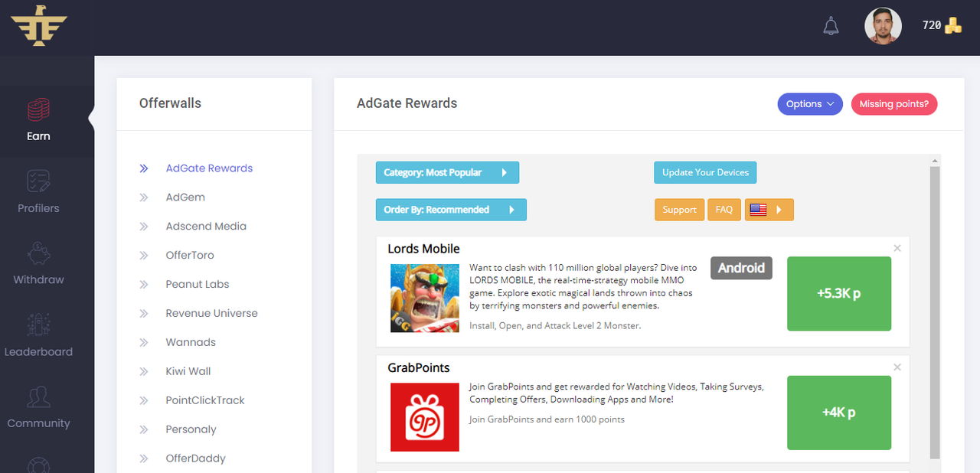Open the user profile avatar
The image size is (980, 473).
coord(883,26)
